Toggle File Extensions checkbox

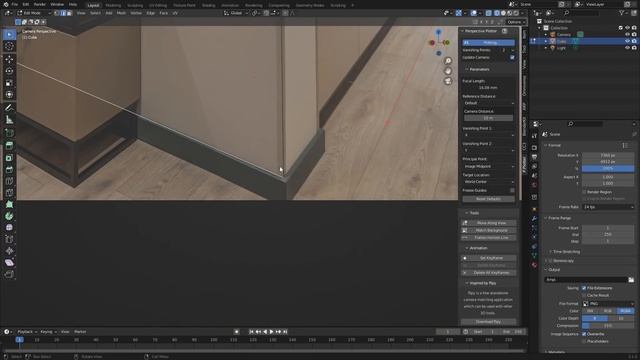click(584, 288)
